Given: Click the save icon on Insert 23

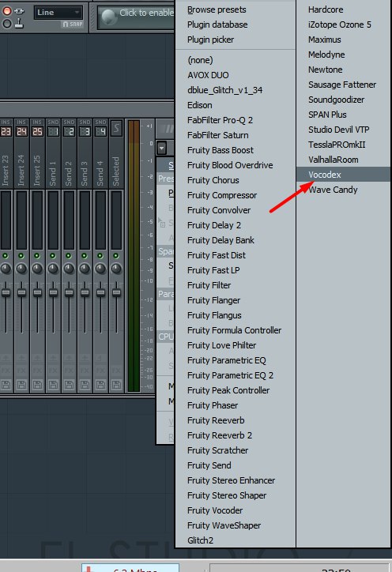Looking at the screenshot, I should click(x=6, y=385).
